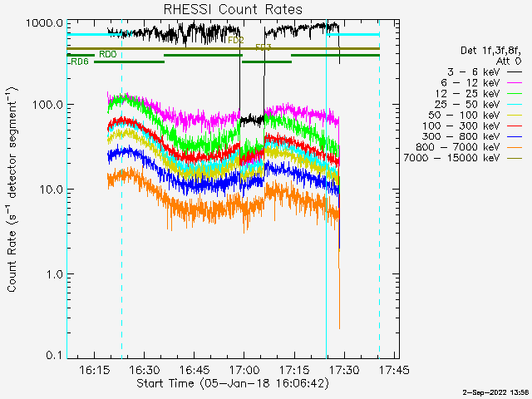
Task: Click the x-axis tick label 16:30
Action: point(144,369)
